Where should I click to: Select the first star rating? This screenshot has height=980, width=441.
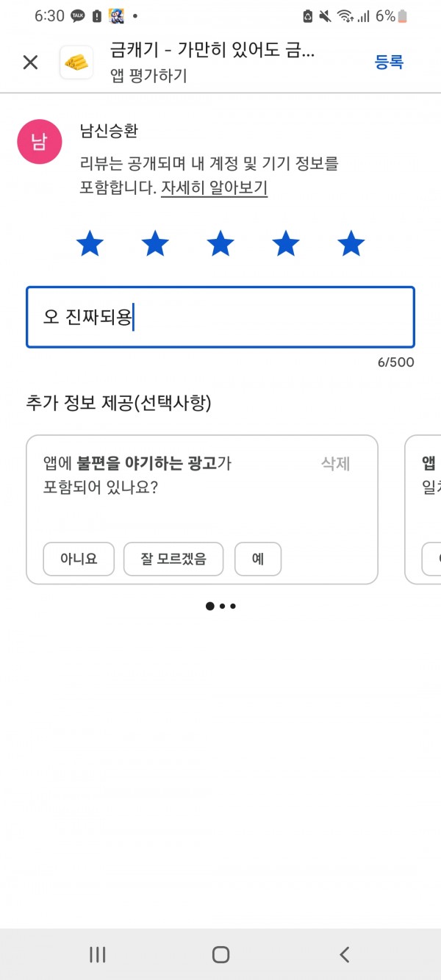pyautogui.click(x=90, y=243)
